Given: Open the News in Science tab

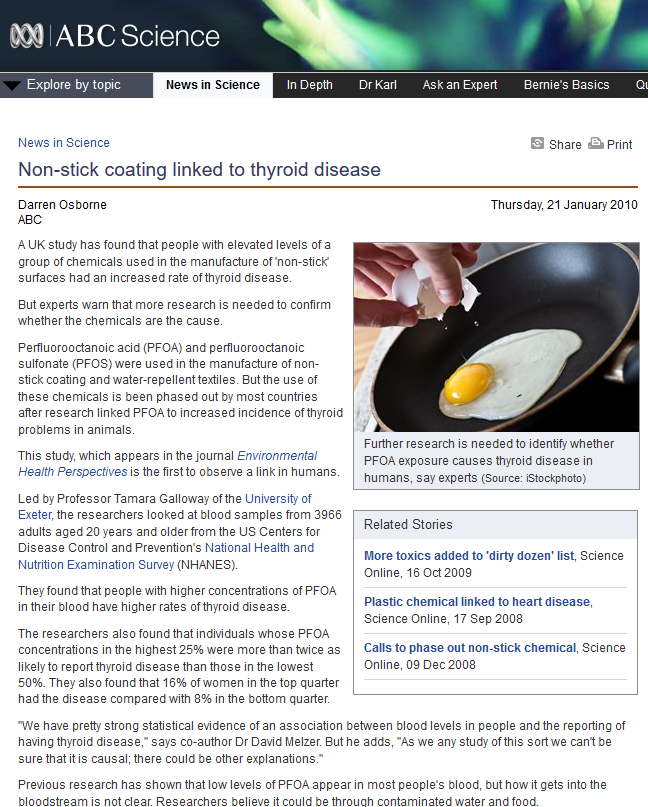Looking at the screenshot, I should [213, 85].
